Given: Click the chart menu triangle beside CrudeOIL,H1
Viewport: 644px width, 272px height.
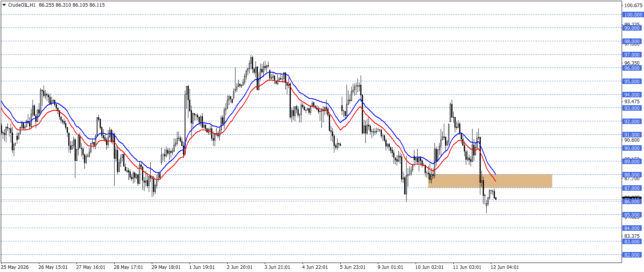Looking at the screenshot, I should 4,5.
